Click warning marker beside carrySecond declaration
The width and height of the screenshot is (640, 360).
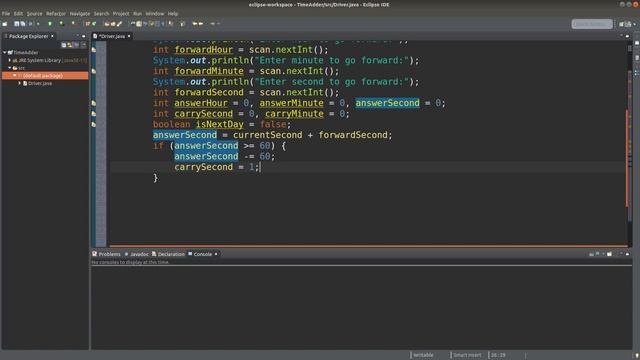[x=94, y=114]
